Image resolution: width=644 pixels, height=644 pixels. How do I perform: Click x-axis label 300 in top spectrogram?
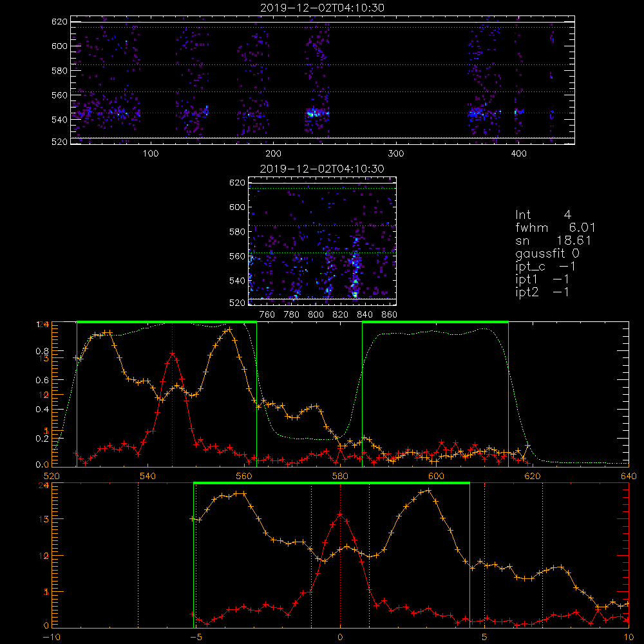click(x=396, y=154)
